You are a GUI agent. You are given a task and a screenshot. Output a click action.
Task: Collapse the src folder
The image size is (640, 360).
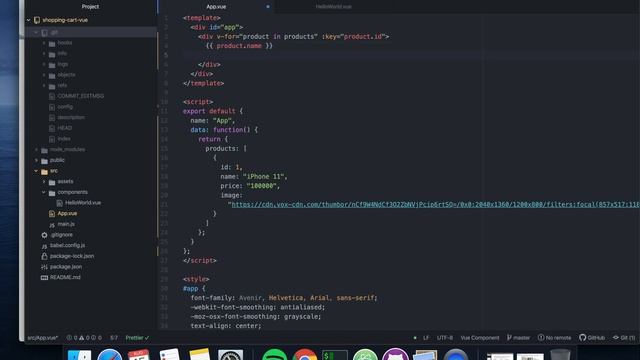[x=36, y=171]
